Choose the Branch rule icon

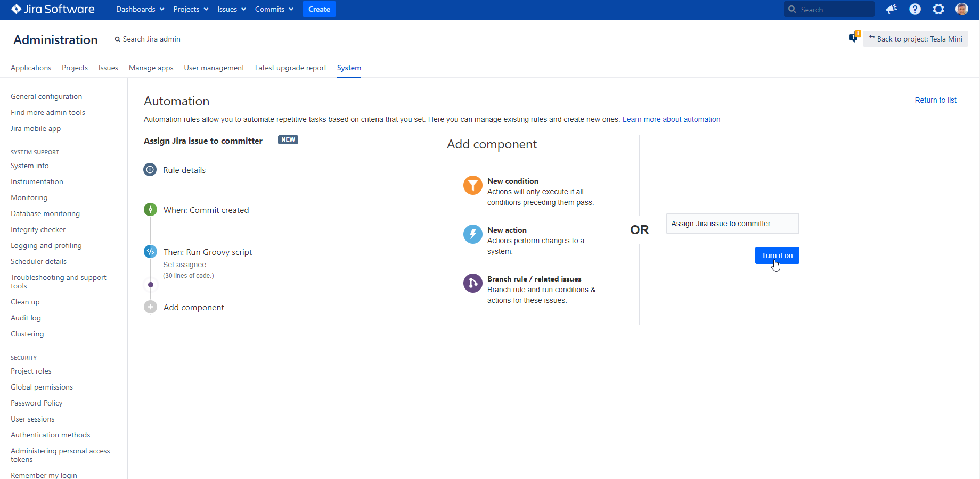click(472, 283)
